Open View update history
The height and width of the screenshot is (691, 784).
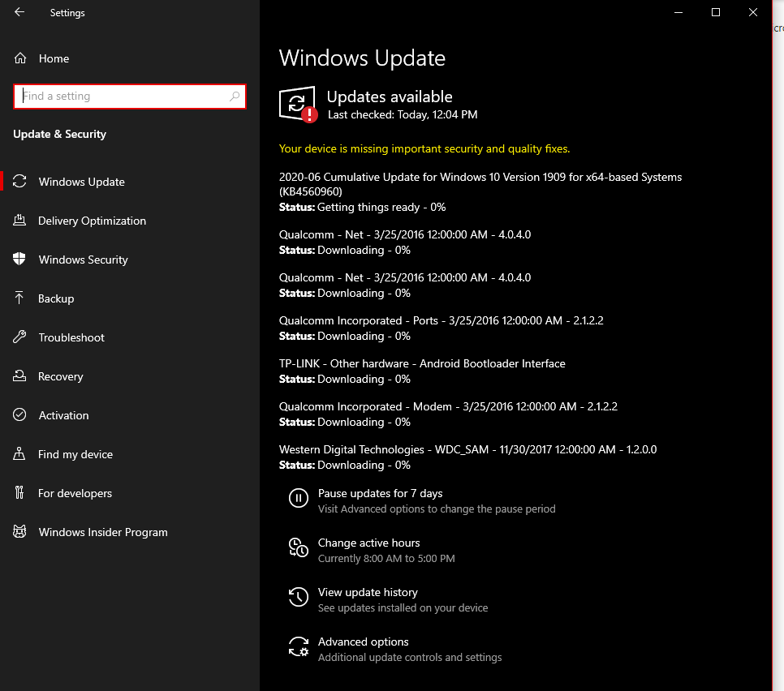(x=368, y=592)
